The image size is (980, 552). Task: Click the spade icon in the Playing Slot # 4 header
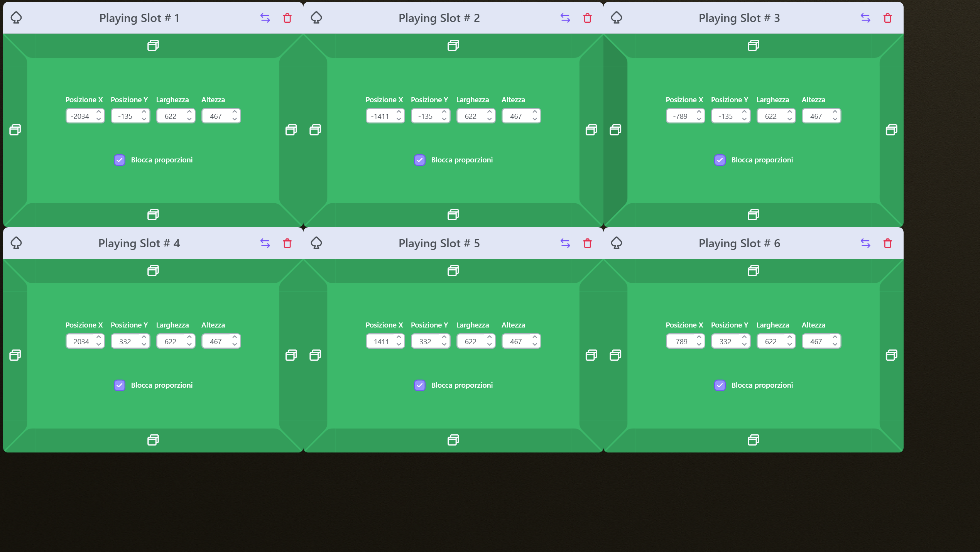[x=16, y=243]
